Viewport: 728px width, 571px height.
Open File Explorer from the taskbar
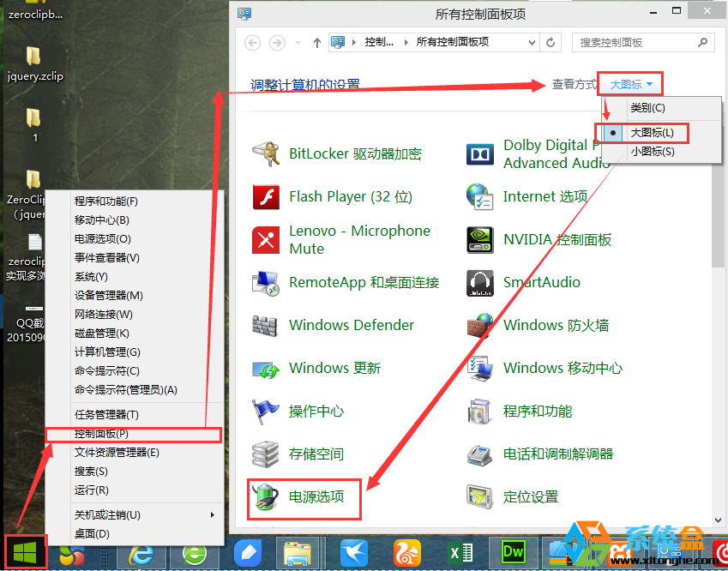coord(298,553)
